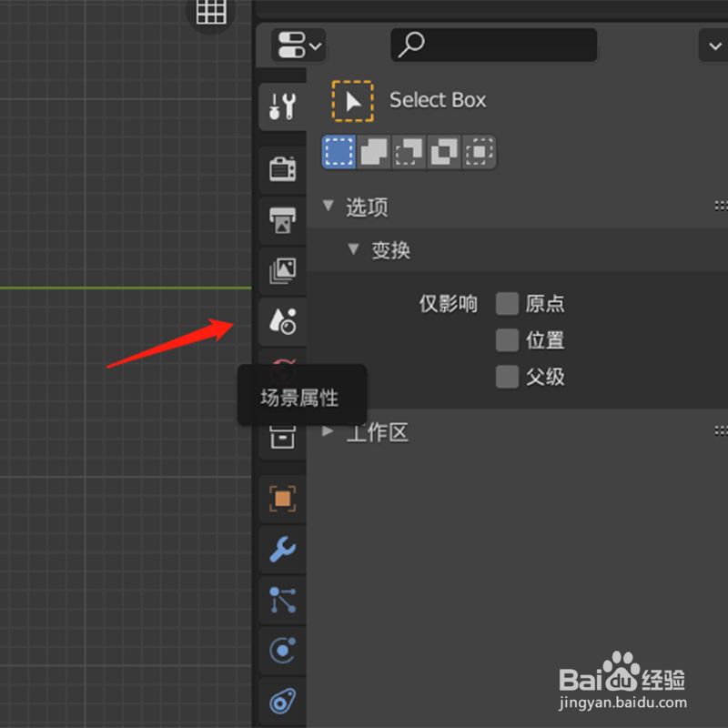Open the Render properties tab

(x=283, y=169)
